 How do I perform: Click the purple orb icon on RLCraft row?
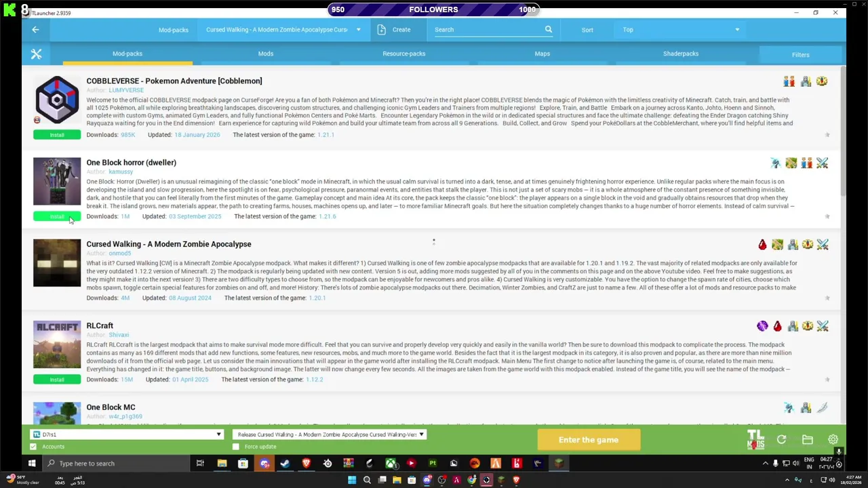[762, 326]
